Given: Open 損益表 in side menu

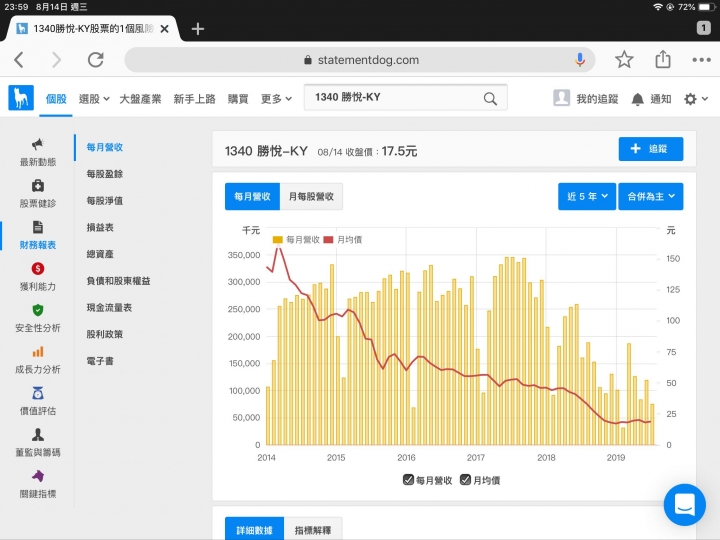Looking at the screenshot, I should [100, 227].
